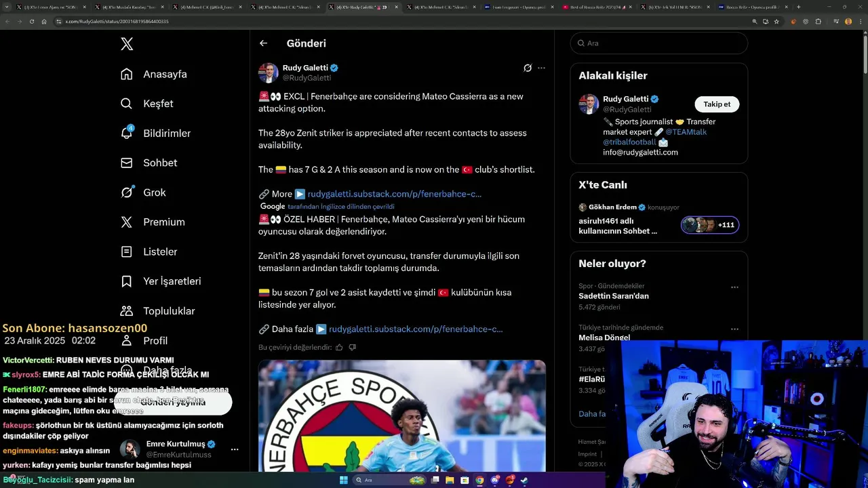
Task: Go to Anasayfa (Home) in the sidebar
Action: point(154,74)
